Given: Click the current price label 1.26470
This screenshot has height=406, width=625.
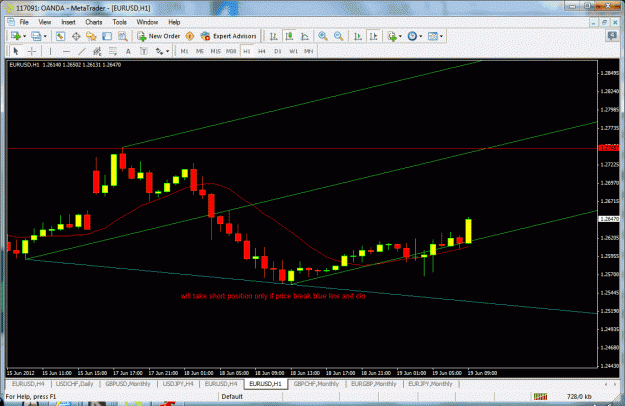Looking at the screenshot, I should pos(609,219).
